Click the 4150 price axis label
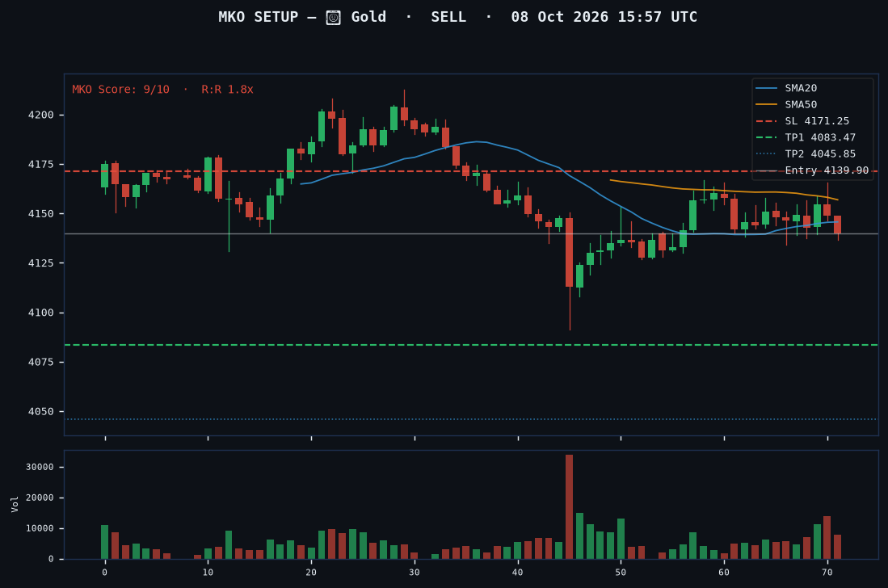This screenshot has height=588, width=888. tap(40, 214)
